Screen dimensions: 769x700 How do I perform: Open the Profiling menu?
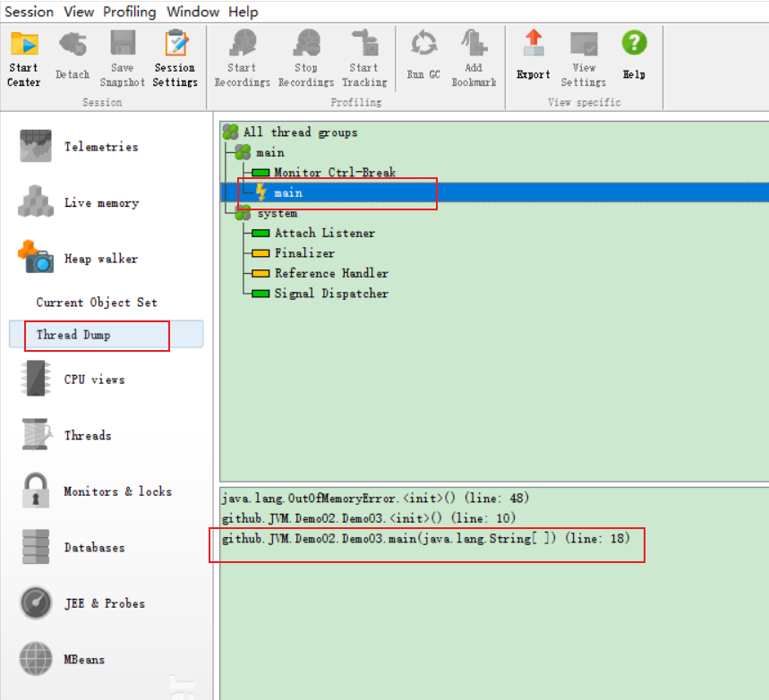[x=129, y=12]
